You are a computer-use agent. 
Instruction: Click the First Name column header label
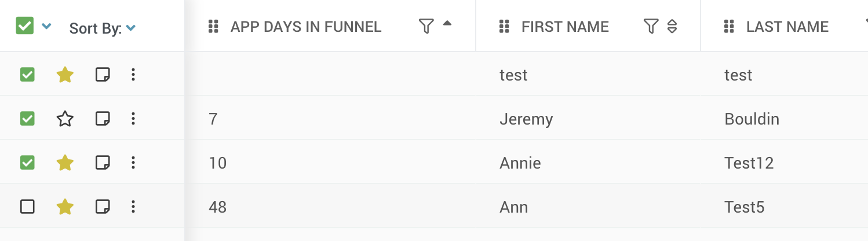coord(565,27)
